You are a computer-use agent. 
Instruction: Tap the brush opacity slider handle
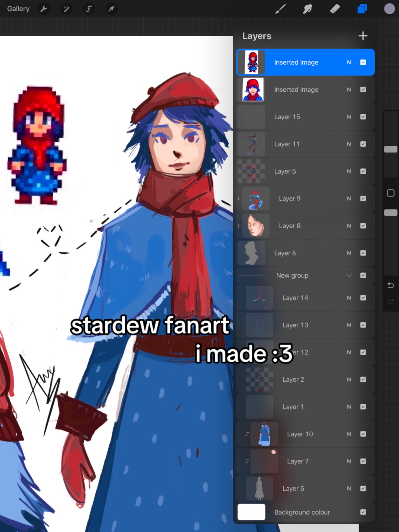click(x=391, y=213)
